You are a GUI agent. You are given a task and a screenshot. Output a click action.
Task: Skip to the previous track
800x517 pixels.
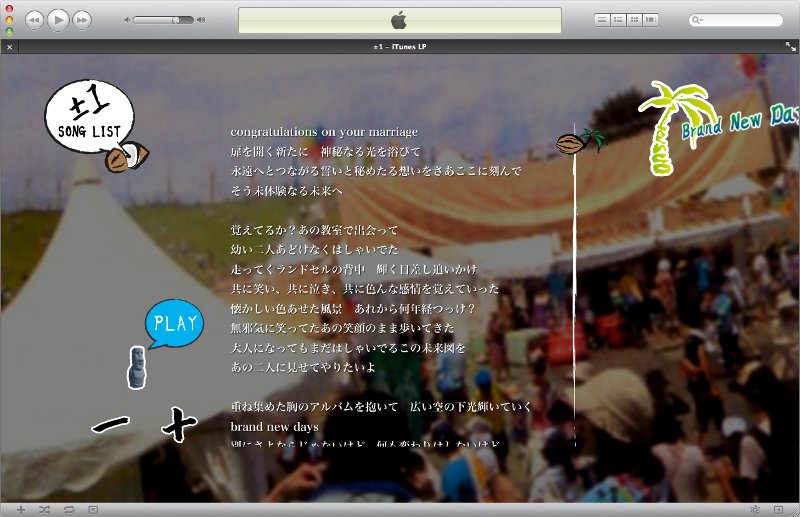coord(34,19)
